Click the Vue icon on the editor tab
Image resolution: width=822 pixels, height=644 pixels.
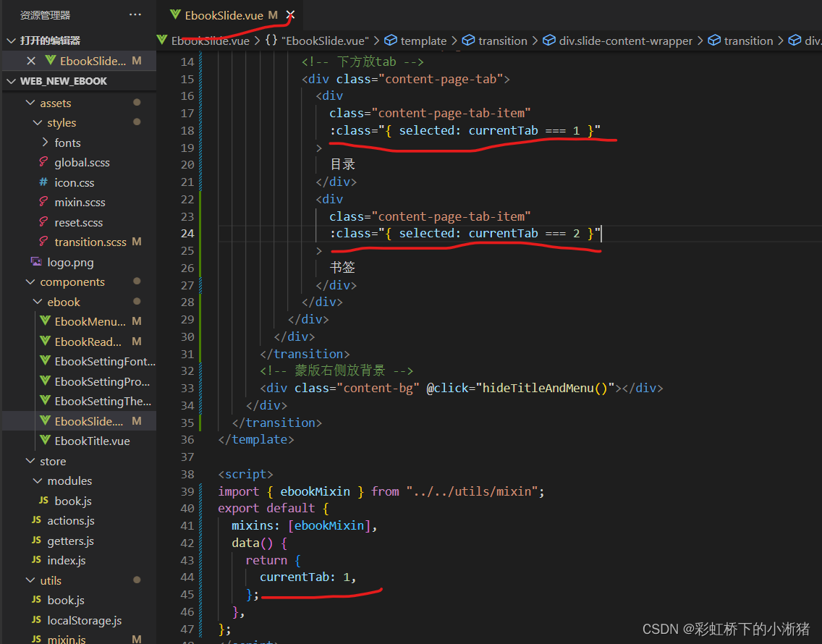click(175, 14)
